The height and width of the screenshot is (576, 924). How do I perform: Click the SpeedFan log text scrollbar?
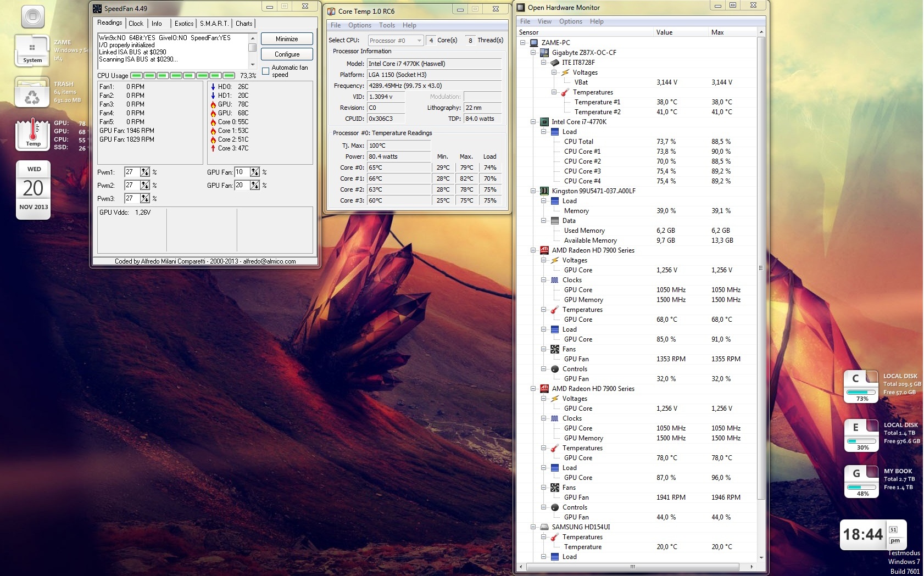click(x=253, y=51)
